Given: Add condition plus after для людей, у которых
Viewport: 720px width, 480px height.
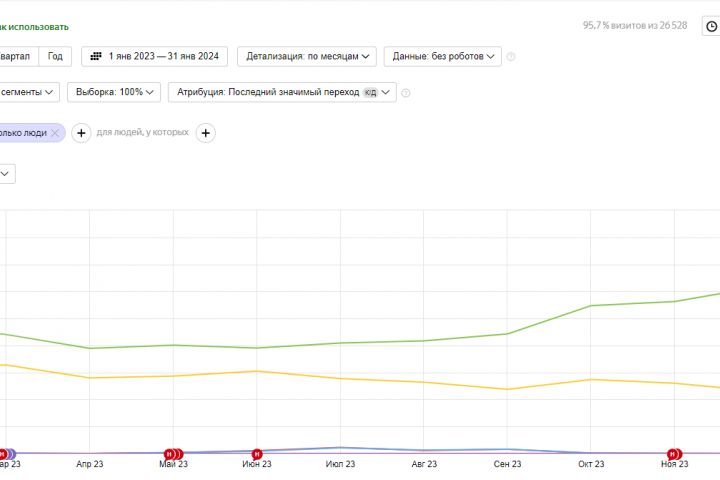Looking at the screenshot, I should click(x=206, y=133).
